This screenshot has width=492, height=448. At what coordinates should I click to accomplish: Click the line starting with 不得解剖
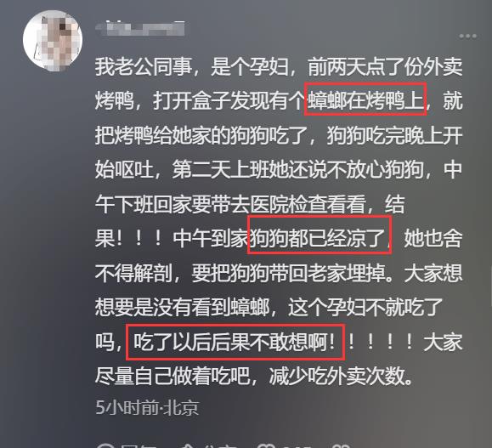point(279,273)
